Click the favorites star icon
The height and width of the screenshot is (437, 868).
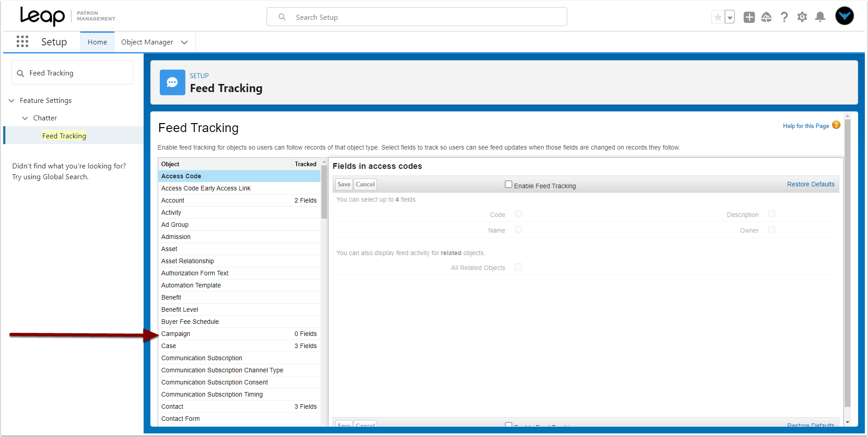tap(718, 17)
